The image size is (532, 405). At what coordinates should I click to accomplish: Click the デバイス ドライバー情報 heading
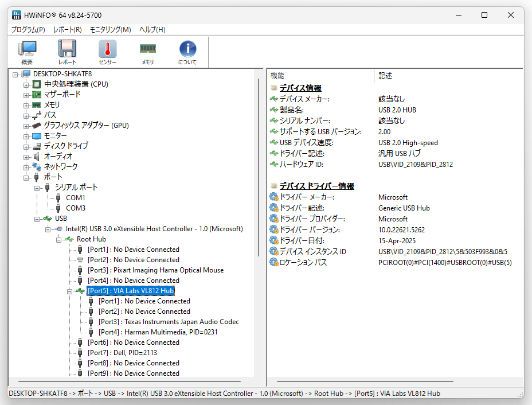pos(317,186)
